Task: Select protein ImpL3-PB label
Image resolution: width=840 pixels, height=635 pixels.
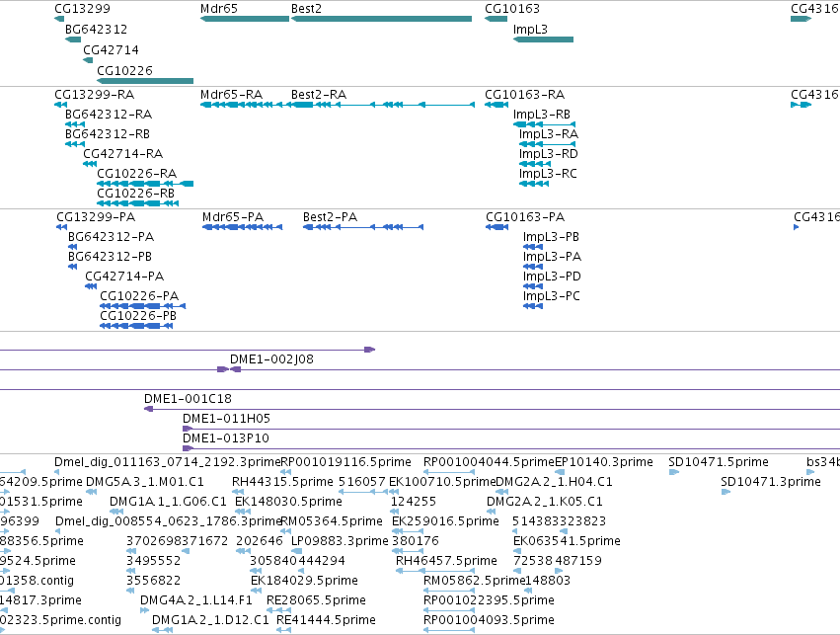Action: (551, 237)
